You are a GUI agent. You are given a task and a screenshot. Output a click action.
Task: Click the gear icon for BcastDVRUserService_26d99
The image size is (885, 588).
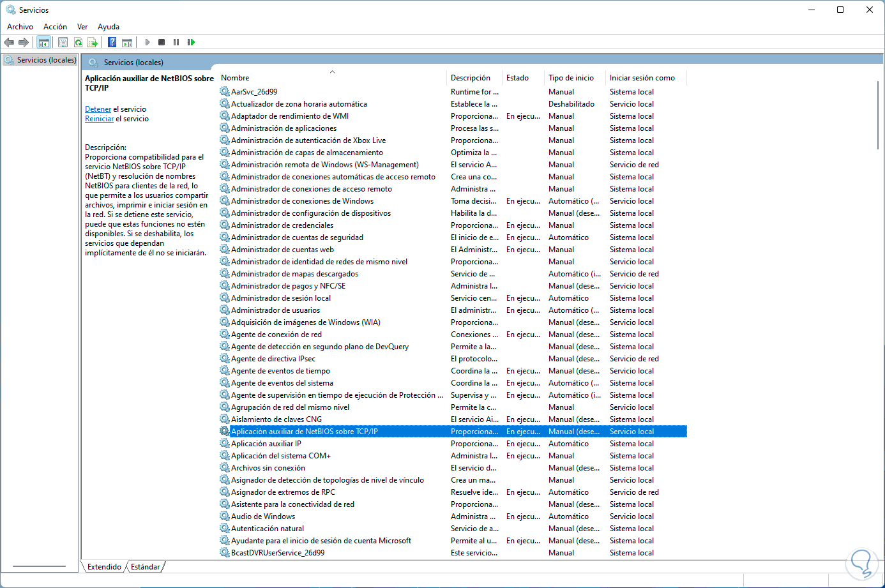coord(225,553)
